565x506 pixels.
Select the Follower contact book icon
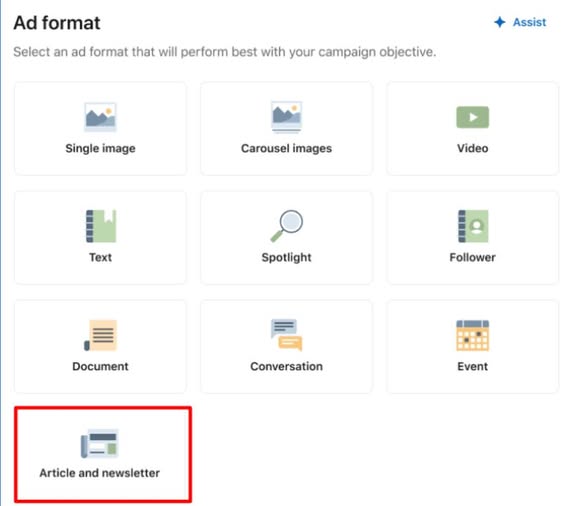click(x=473, y=226)
